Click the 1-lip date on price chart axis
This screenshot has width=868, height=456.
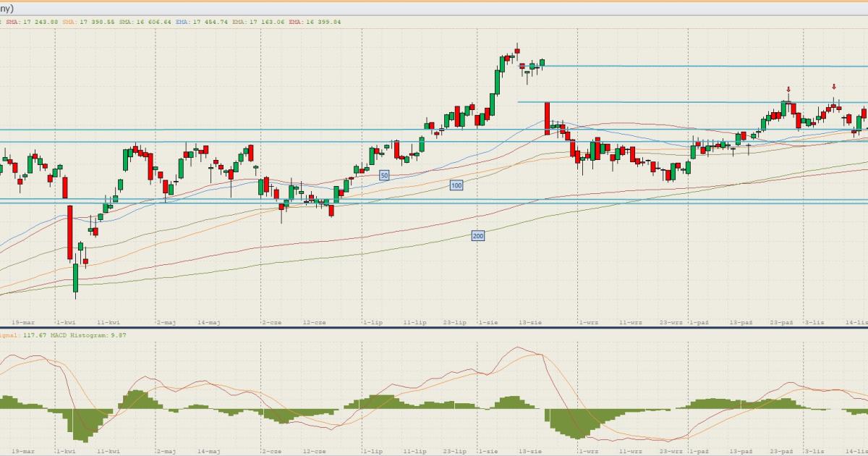coord(373,322)
